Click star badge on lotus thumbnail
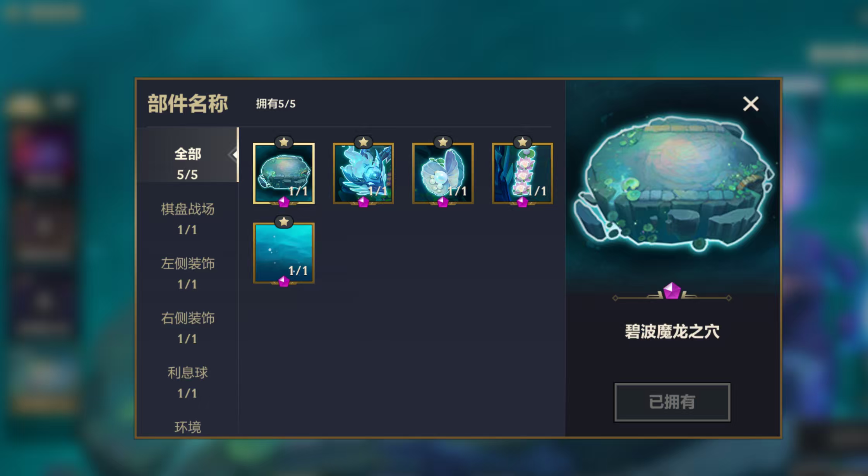Viewport: 868px width, 476px height. (x=522, y=142)
